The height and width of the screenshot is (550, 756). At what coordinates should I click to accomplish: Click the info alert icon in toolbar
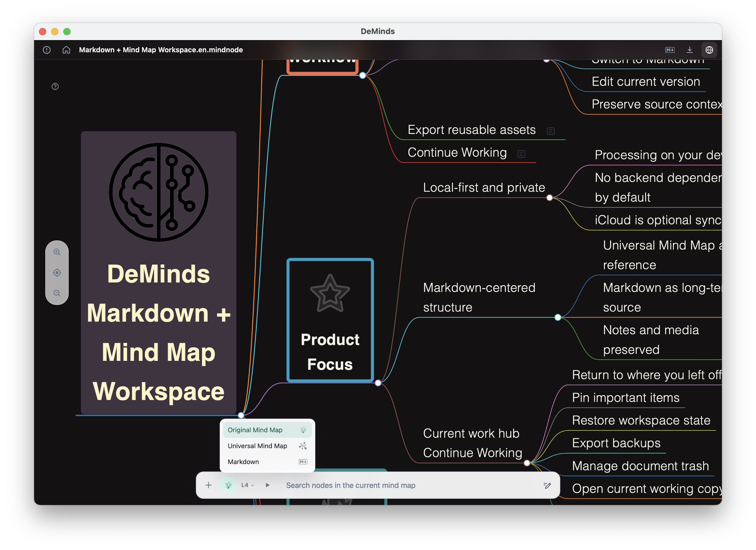(x=47, y=50)
